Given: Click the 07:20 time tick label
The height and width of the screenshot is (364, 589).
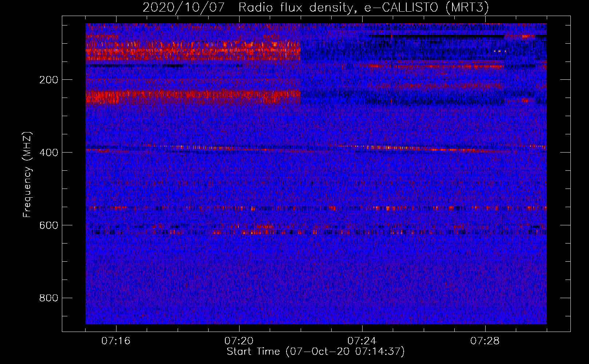Looking at the screenshot, I should [239, 341].
